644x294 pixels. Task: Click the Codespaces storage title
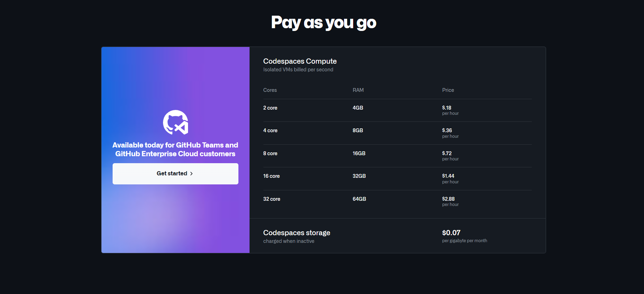(x=296, y=233)
